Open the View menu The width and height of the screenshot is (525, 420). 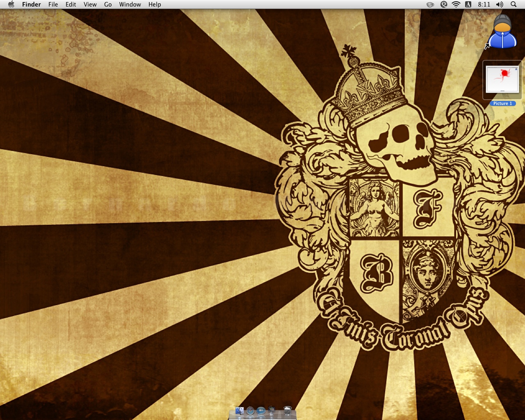coord(90,5)
